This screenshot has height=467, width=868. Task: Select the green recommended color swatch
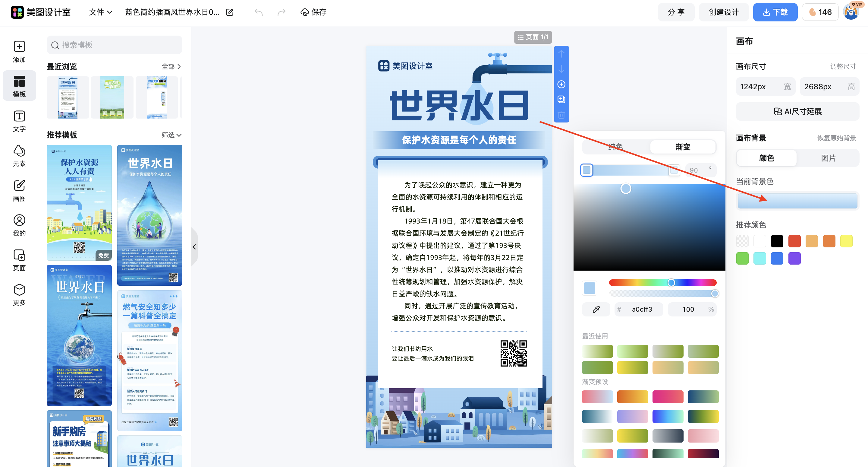[x=742, y=258]
